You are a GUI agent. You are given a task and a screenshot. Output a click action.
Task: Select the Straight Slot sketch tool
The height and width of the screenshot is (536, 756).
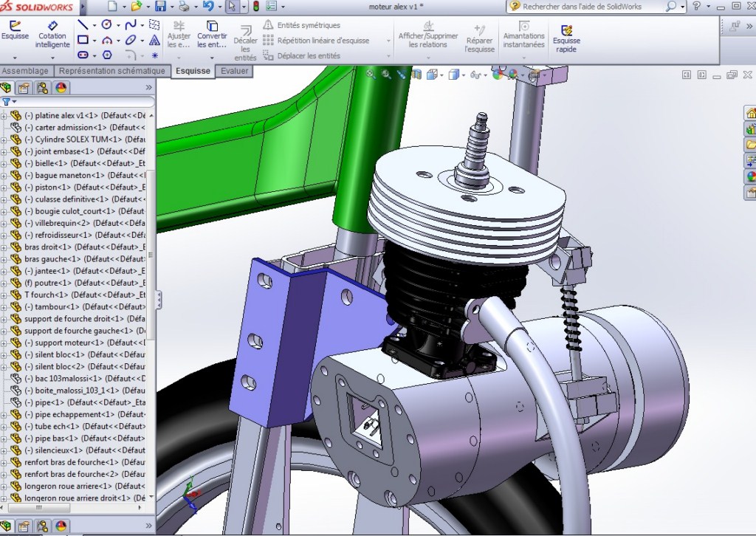pos(83,55)
